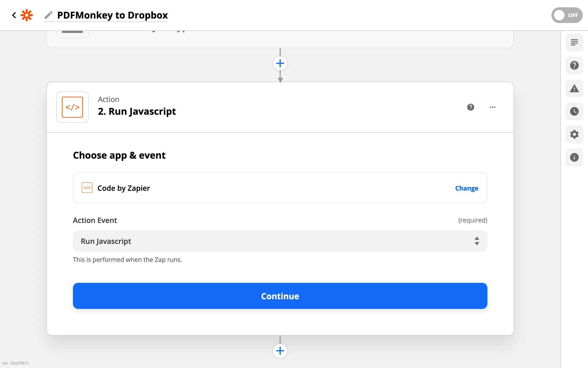
Task: Open the help sidebar panel
Action: (574, 65)
